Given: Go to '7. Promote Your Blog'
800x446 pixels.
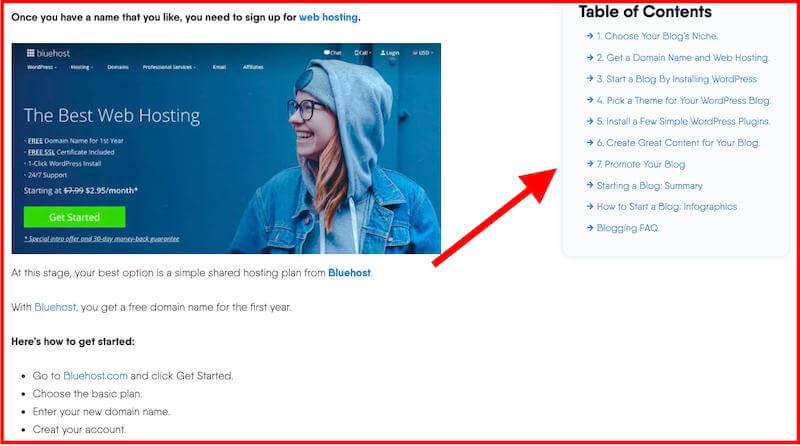Looking at the screenshot, I should point(641,164).
